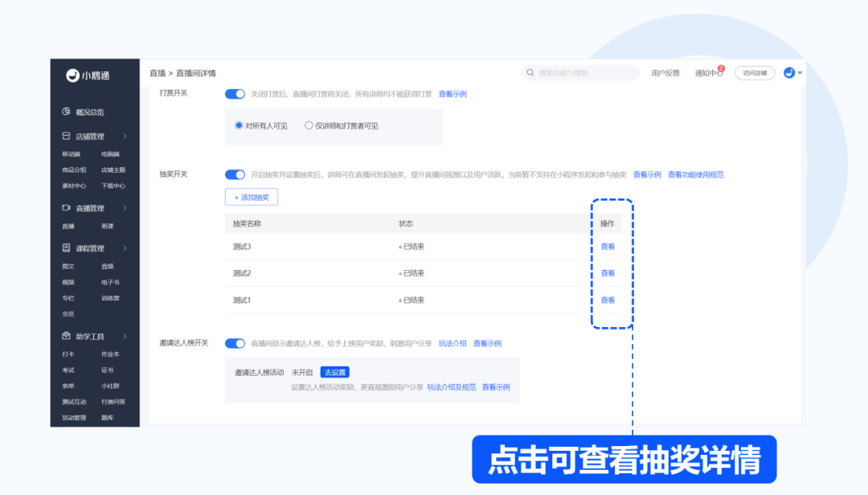868x495 pixels.
Task: Toggle the 邀请达人榜开关 switch
Action: pyautogui.click(x=235, y=343)
